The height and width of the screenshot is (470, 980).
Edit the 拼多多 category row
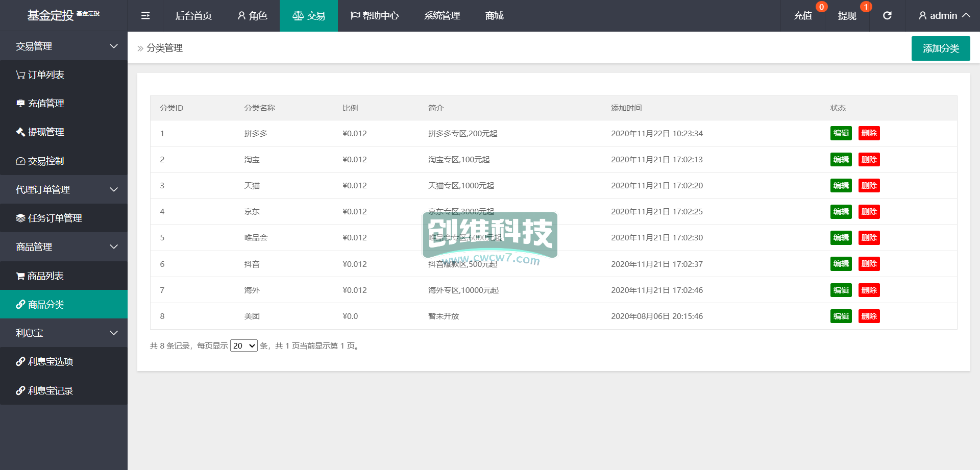tap(841, 133)
